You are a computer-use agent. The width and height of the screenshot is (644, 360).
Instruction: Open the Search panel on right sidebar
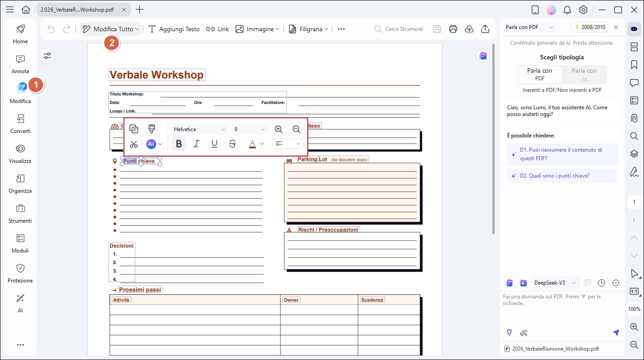pos(634,136)
